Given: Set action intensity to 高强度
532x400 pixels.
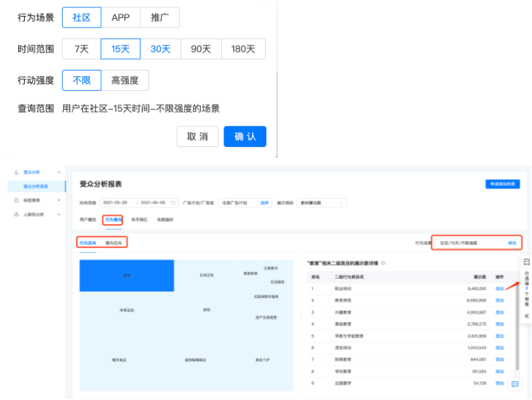Looking at the screenshot, I should click(125, 80).
